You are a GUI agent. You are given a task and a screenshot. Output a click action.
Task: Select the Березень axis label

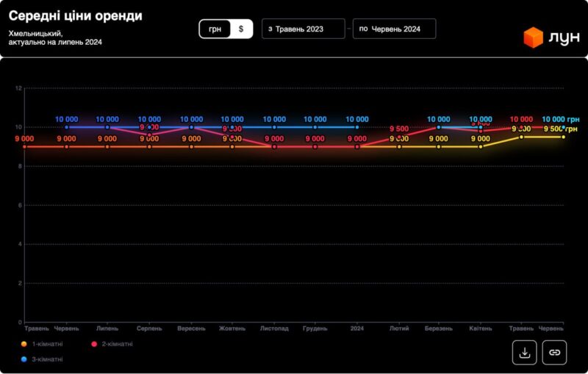point(438,328)
